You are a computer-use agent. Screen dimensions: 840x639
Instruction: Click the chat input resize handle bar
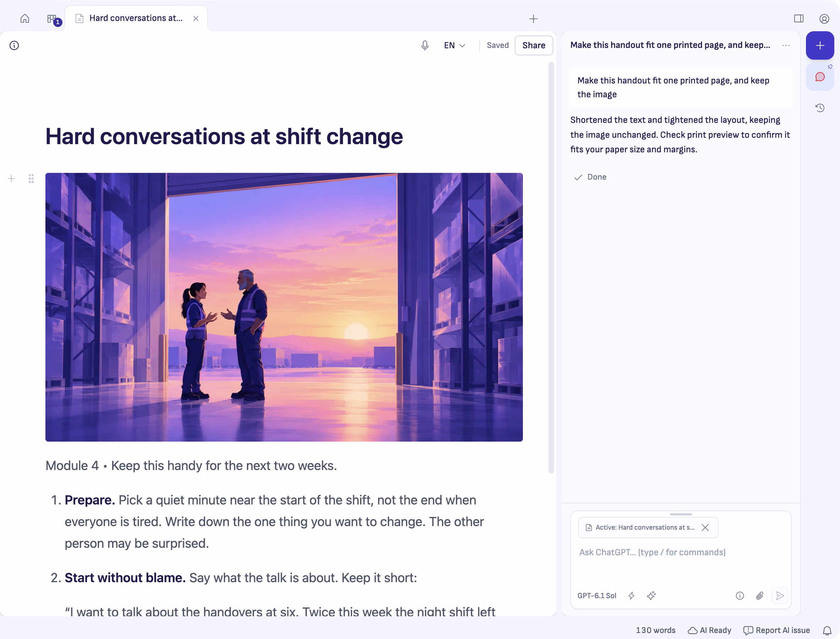click(x=680, y=514)
